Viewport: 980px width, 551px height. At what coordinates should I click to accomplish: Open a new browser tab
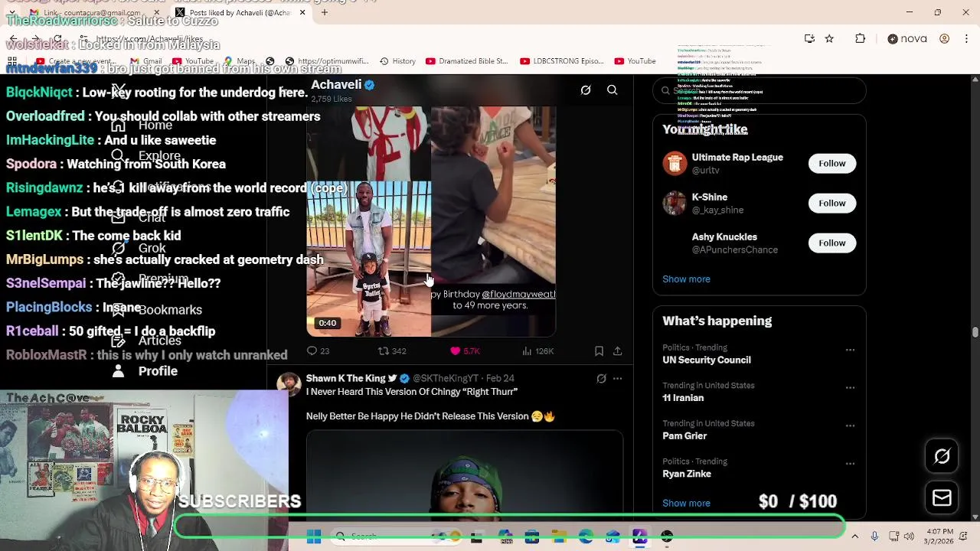pos(324,12)
